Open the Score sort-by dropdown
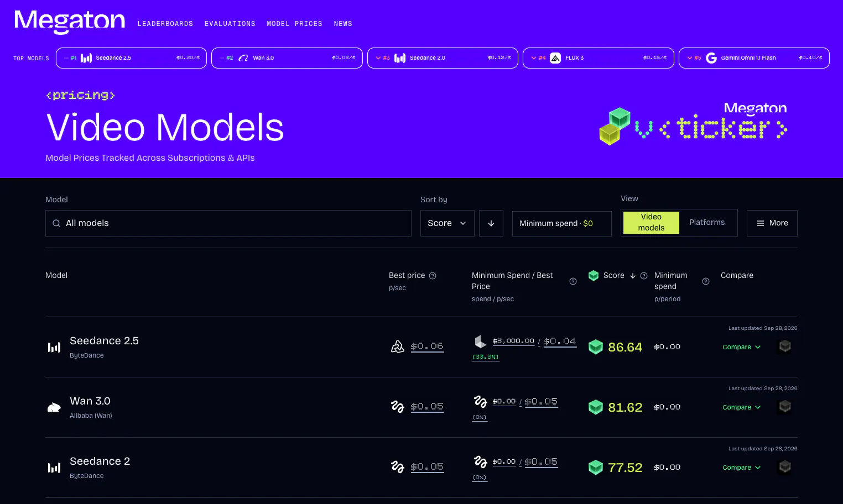This screenshot has height=504, width=843. [447, 223]
